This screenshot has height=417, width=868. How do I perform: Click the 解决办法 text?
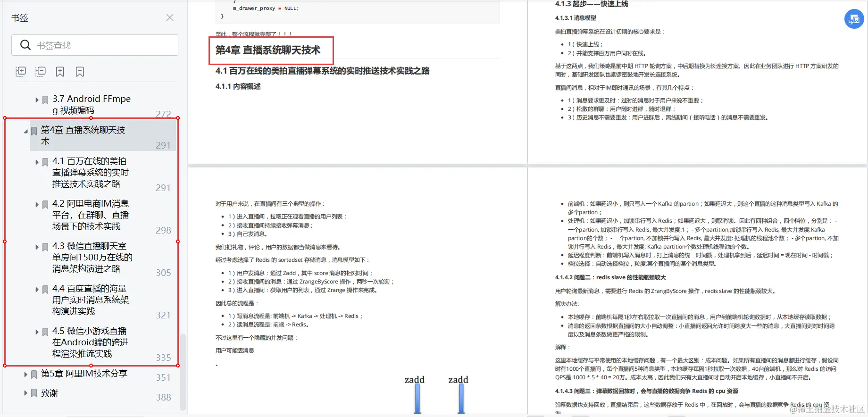pyautogui.click(x=567, y=304)
